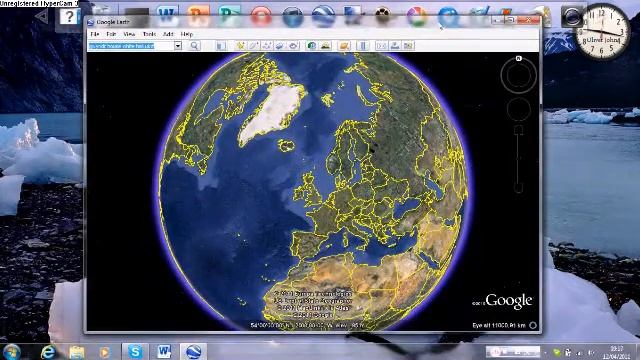This screenshot has height=360, width=640.
Task: Switch to Word in the taskbar
Action: tap(164, 351)
